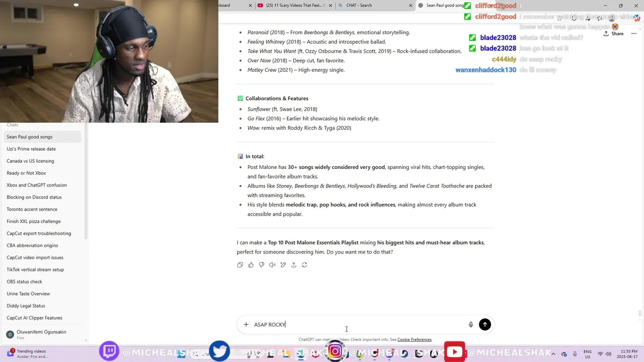Viewport: 644px width, 362px height.
Task: Click the plus attach button in composer
Action: [246, 324]
